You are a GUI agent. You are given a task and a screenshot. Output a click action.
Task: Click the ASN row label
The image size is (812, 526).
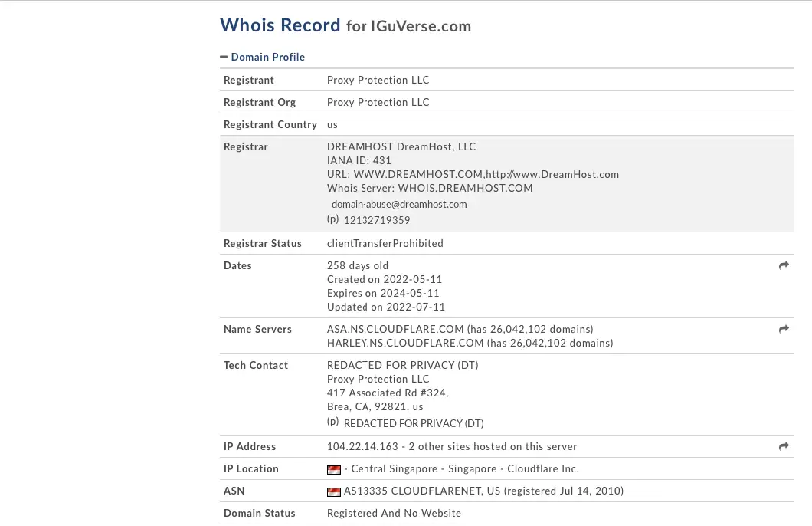[x=234, y=491]
